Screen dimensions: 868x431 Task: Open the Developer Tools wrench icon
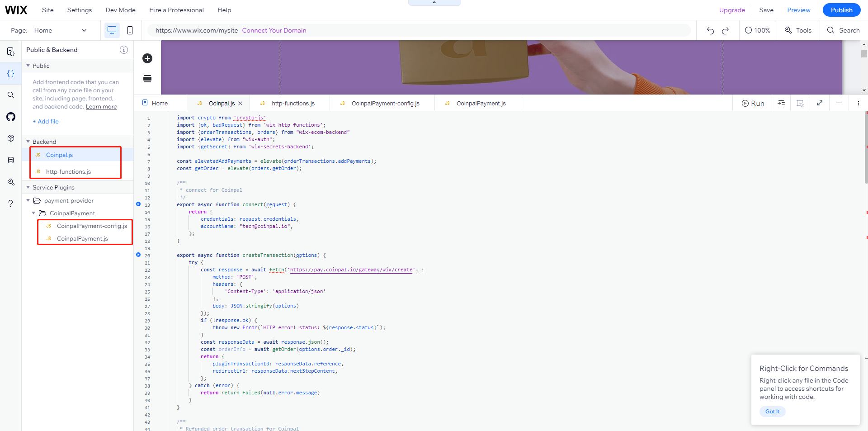click(x=11, y=182)
